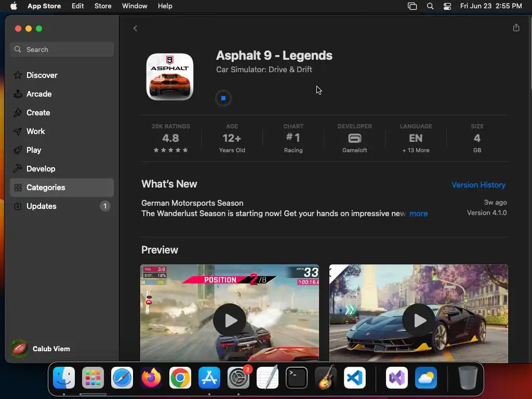Open the share icon for Asphalt 9
Viewport: 532px width, 399px height.
pos(516,28)
